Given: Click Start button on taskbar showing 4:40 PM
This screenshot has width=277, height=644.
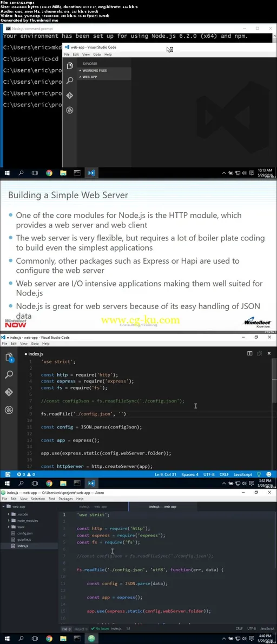Looking at the screenshot, I should click(7, 638).
